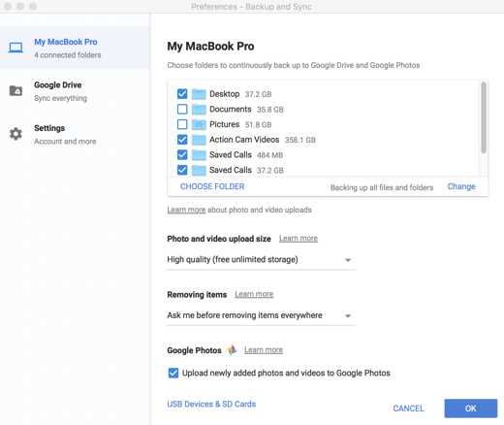
Task: Click the Desktop folder icon
Action: 199,94
